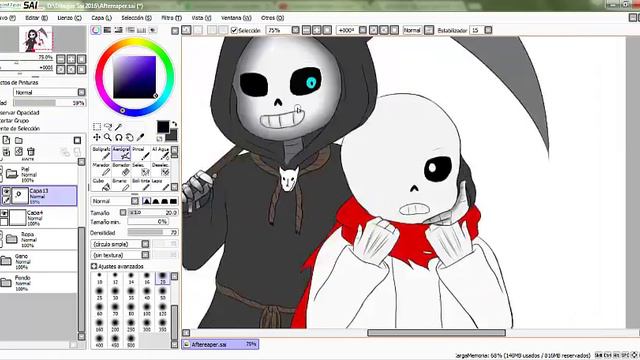Select the rectangular selection tool
Screen dimensions: 640x360
[97, 127]
